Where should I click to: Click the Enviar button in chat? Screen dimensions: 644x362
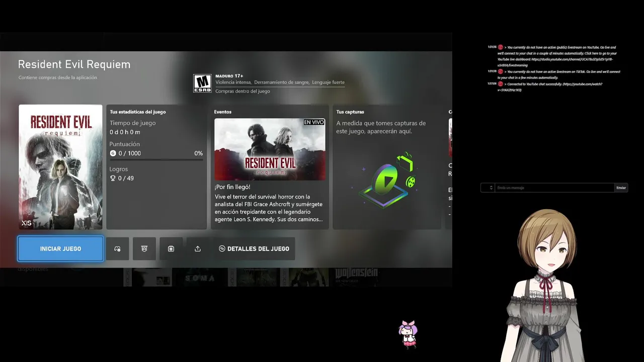[621, 188]
